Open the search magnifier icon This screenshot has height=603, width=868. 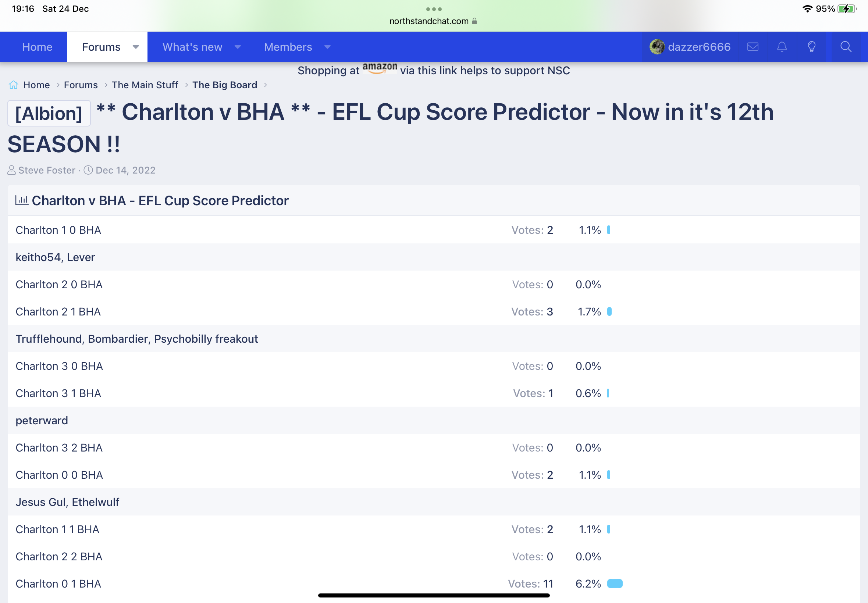point(846,47)
